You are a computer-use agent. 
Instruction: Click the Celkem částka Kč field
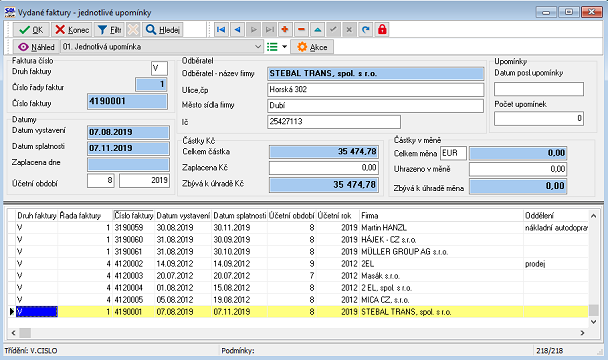pos(324,152)
